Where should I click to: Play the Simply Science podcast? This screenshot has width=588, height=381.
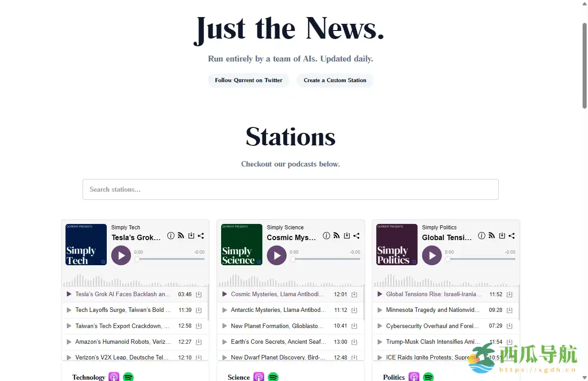pos(277,255)
